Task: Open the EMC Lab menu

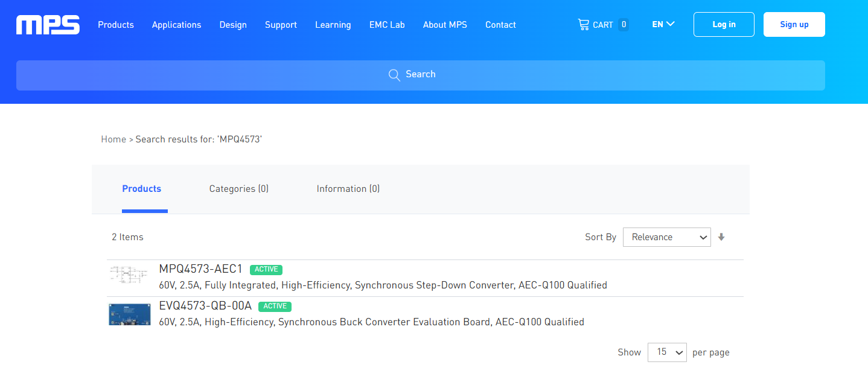Action: click(387, 25)
